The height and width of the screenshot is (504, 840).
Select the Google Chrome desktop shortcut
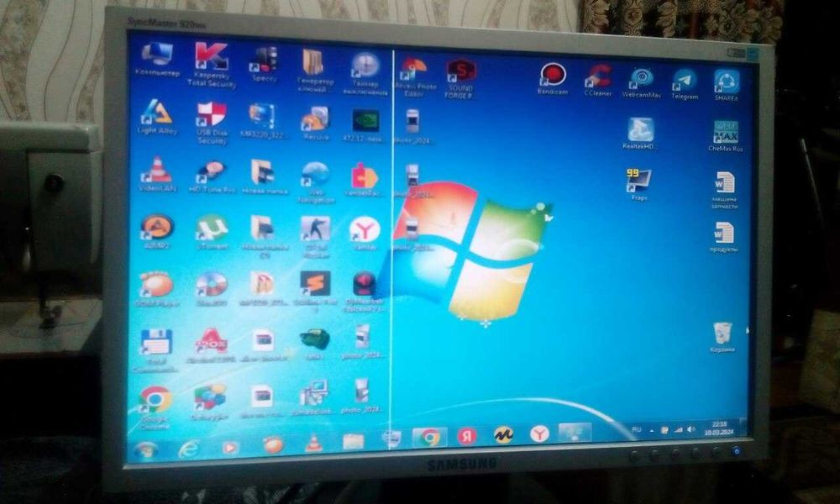coord(155,408)
